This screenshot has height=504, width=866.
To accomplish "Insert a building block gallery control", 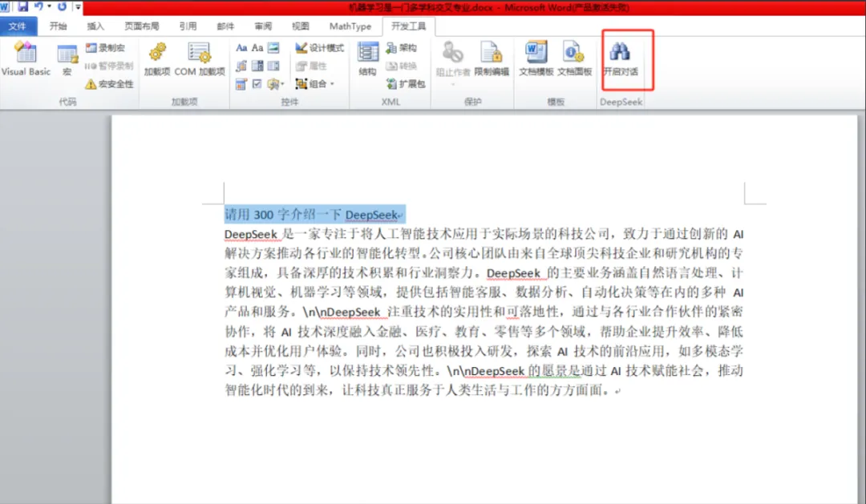I will (241, 67).
